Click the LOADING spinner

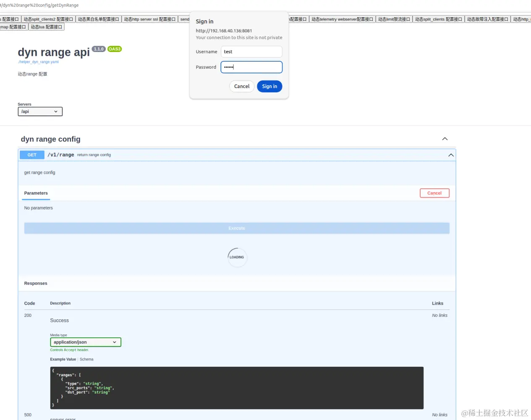coord(237,257)
